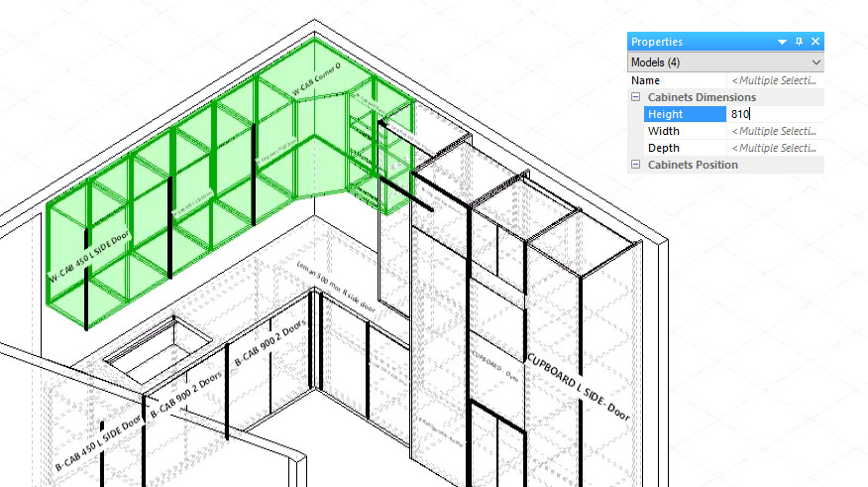Select the B-CAB 450 L SIDE Door cabinet
This screenshot has height=487, width=868.
98,443
